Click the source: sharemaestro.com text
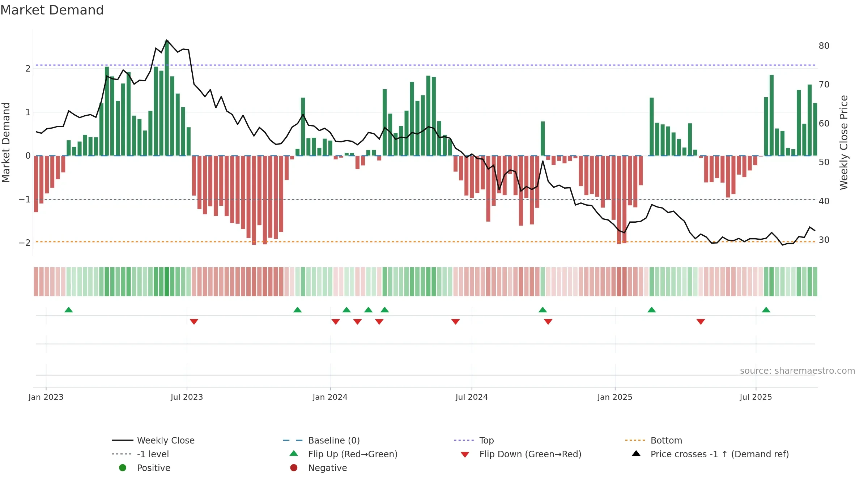The width and height of the screenshot is (868, 488). click(797, 371)
